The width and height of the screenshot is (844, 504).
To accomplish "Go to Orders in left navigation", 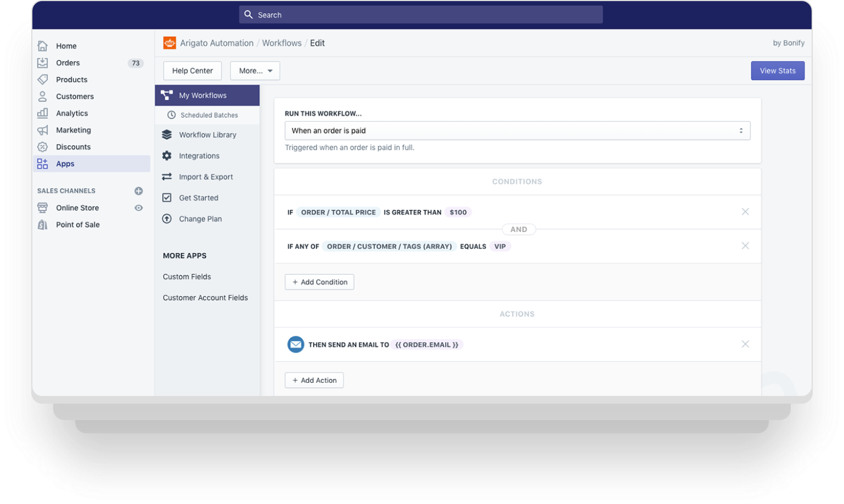I will (68, 63).
